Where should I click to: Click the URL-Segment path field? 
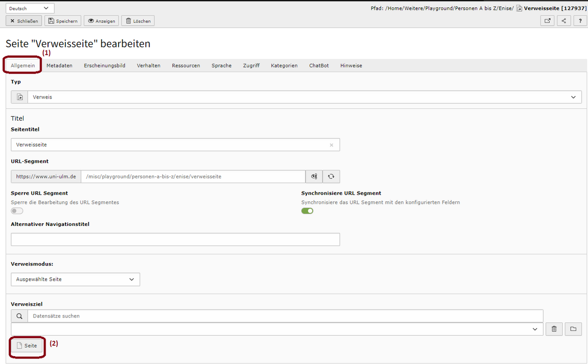[193, 176]
